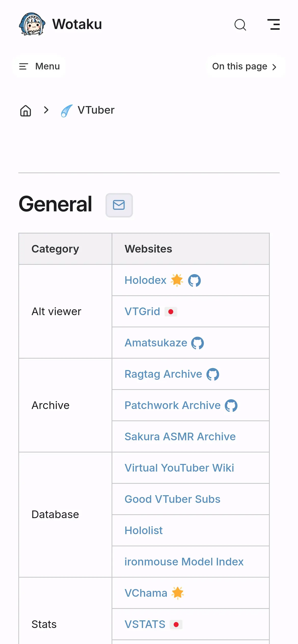
Task: Open Amatsukaze GitHub repository icon
Action: click(x=197, y=343)
